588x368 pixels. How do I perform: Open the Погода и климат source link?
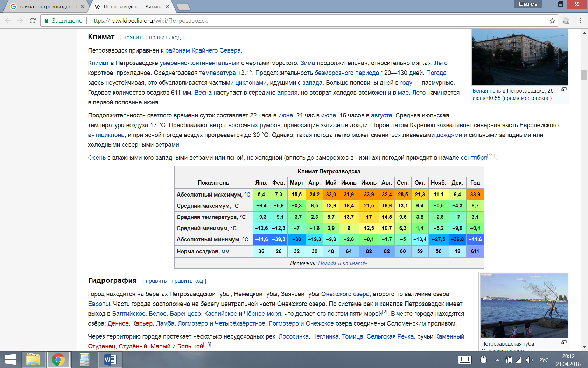tap(340, 263)
